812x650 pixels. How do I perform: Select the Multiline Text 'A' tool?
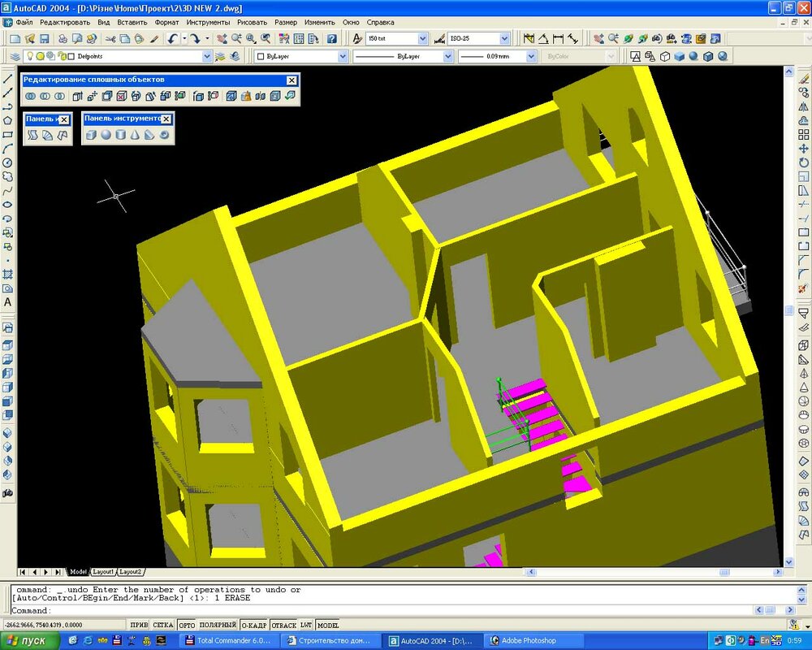[x=8, y=302]
